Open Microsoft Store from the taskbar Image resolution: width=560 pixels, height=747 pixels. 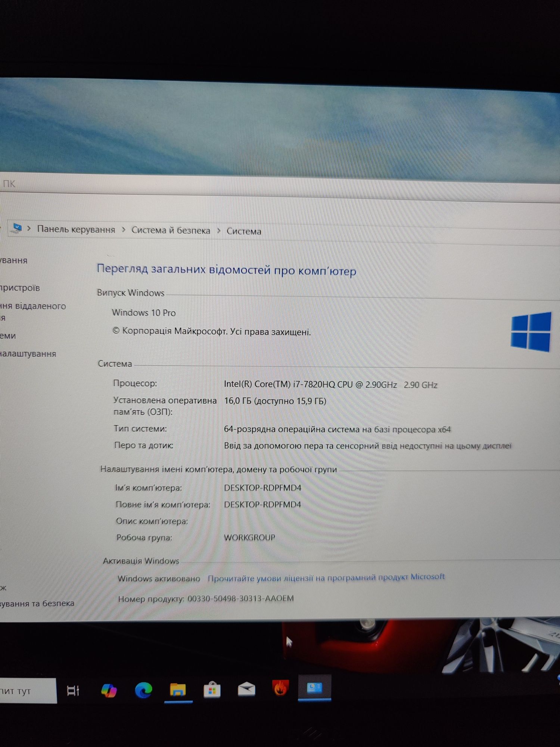(x=212, y=689)
